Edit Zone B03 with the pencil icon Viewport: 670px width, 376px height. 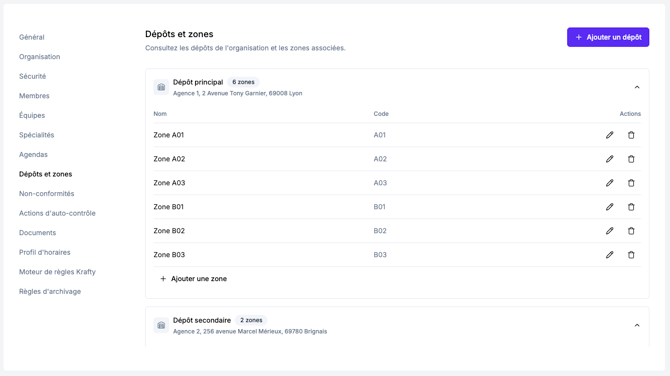(x=610, y=255)
